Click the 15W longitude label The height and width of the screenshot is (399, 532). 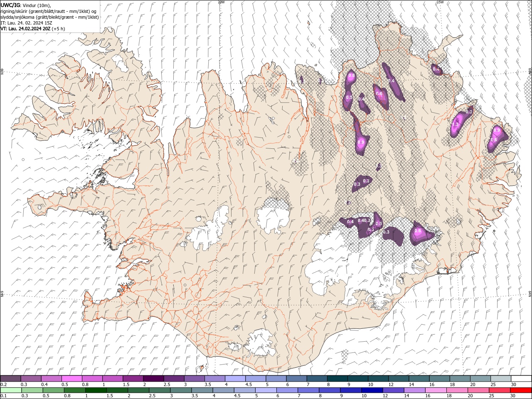pyautogui.click(x=440, y=2)
